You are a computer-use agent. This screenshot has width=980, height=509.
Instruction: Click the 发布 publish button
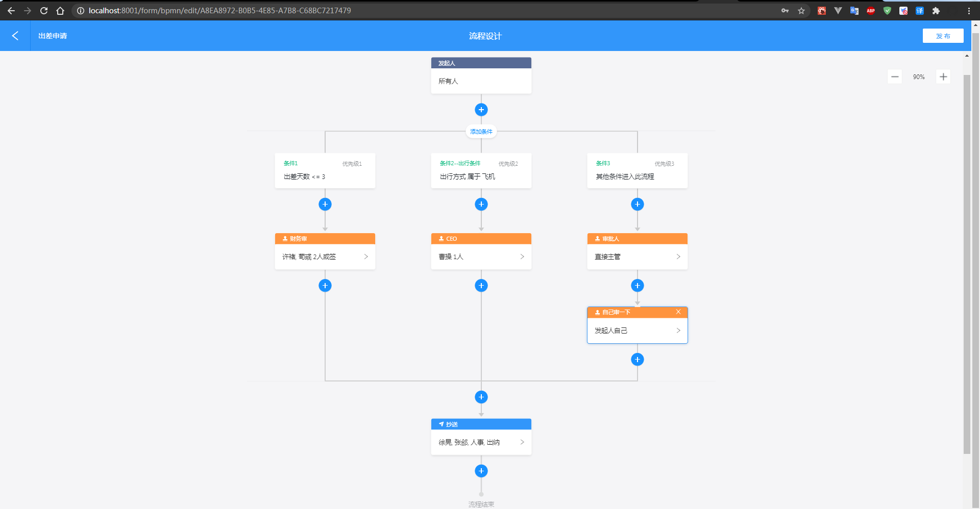[x=943, y=36]
